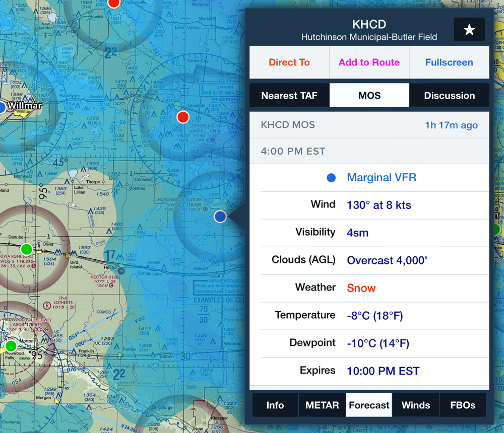Select the red marker at top edge of map
This screenshot has width=504, height=433.
click(114, 3)
